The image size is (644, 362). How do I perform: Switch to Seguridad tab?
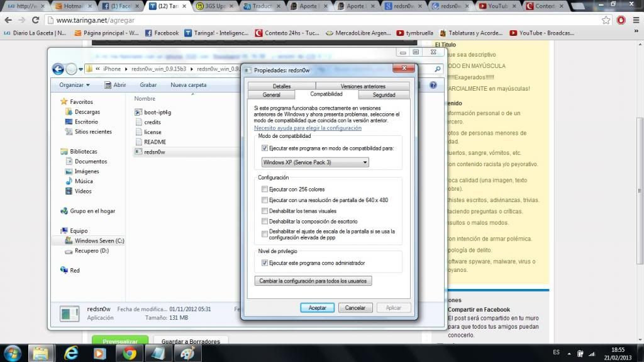(x=384, y=94)
